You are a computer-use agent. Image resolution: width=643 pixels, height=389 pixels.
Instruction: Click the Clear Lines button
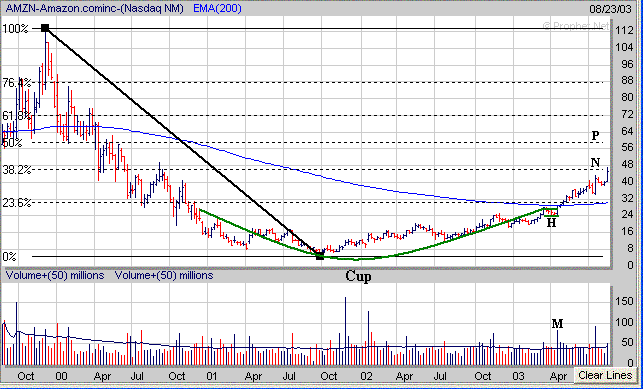coord(605,375)
